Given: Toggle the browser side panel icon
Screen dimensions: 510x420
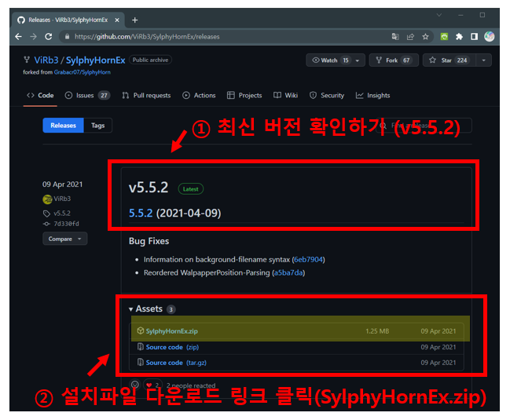Looking at the screenshot, I should click(x=474, y=37).
